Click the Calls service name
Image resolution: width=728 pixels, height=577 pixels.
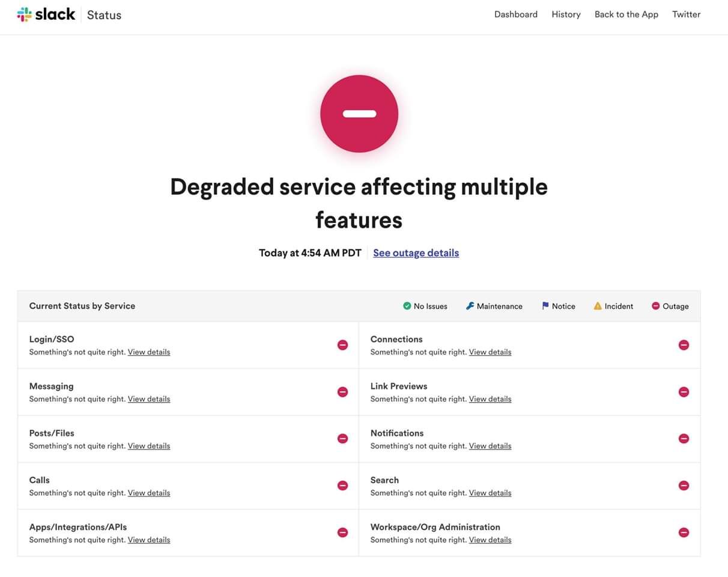40,480
